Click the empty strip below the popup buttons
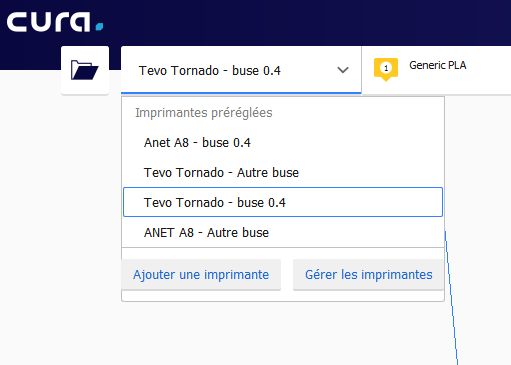 [x=283, y=295]
